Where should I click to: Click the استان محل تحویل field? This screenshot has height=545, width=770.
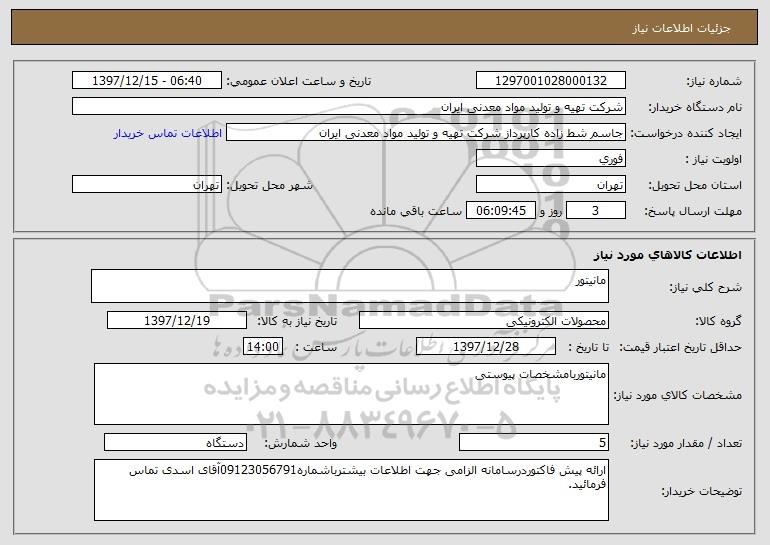(550, 185)
